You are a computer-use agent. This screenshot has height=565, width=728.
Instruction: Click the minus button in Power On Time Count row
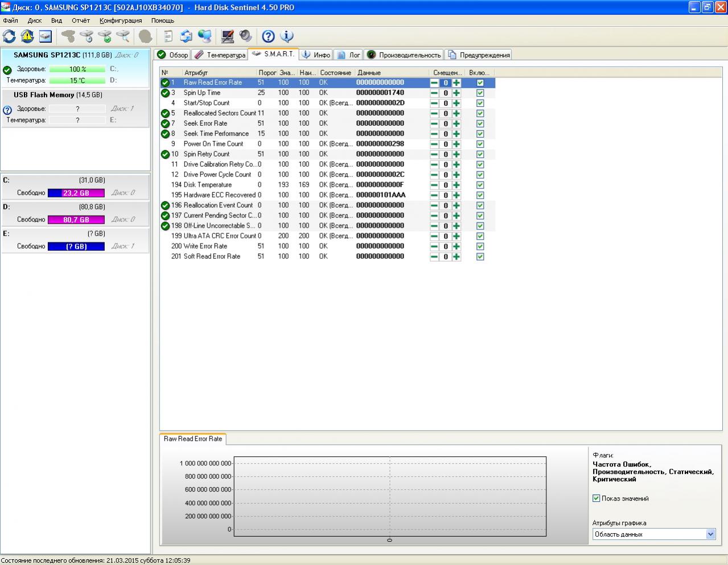tap(434, 144)
